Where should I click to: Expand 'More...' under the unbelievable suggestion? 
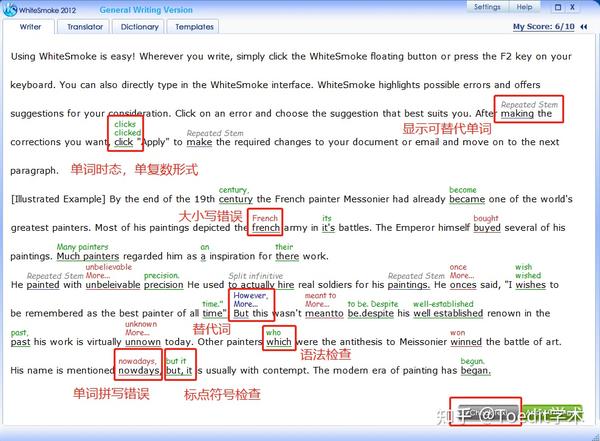(x=98, y=276)
